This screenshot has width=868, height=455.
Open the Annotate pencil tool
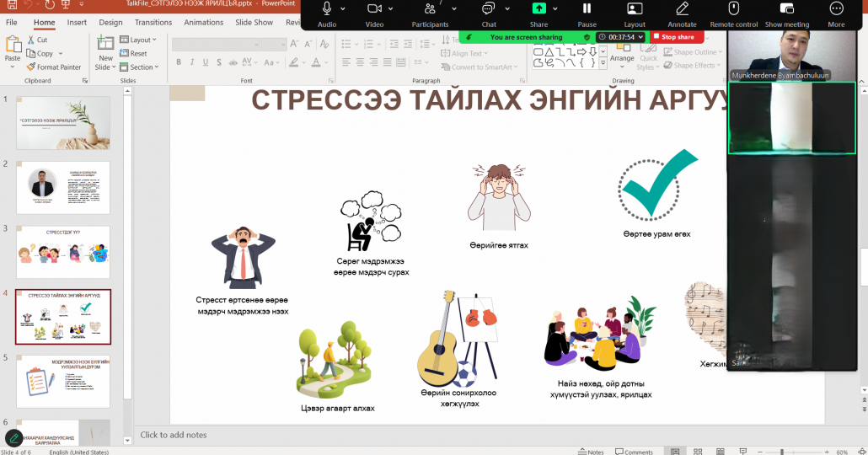[682, 9]
